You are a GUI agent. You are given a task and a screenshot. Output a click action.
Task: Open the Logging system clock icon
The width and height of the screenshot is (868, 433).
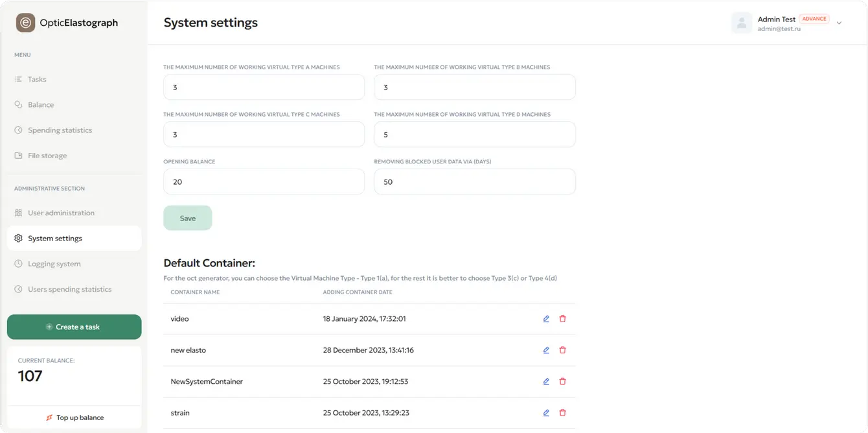pyautogui.click(x=17, y=264)
